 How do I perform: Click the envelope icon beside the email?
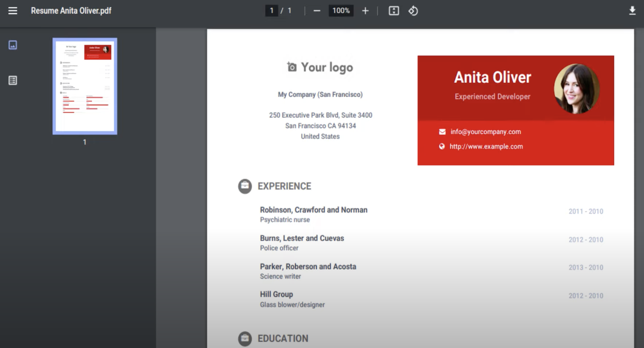(x=442, y=132)
